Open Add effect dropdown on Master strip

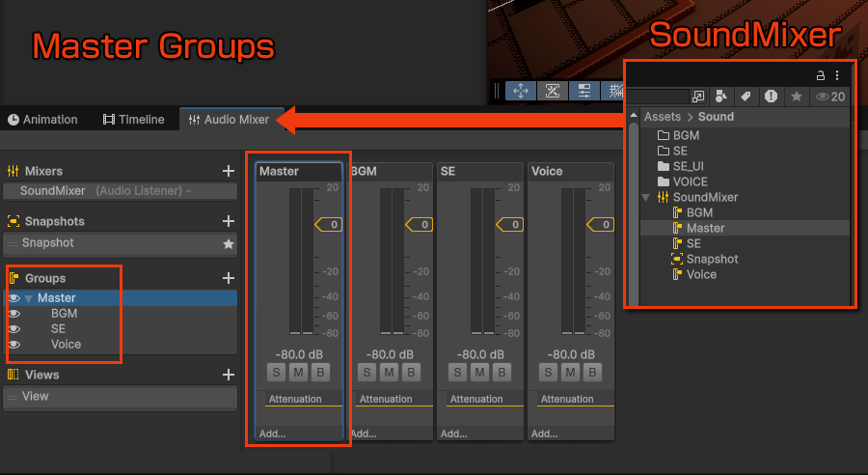(x=273, y=433)
